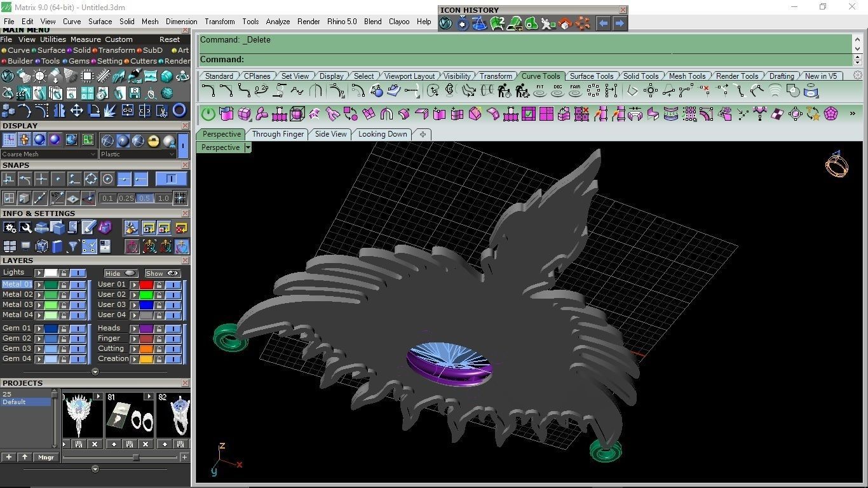Click the Show button in Layers
Screen dimensions: 868x488
163,273
